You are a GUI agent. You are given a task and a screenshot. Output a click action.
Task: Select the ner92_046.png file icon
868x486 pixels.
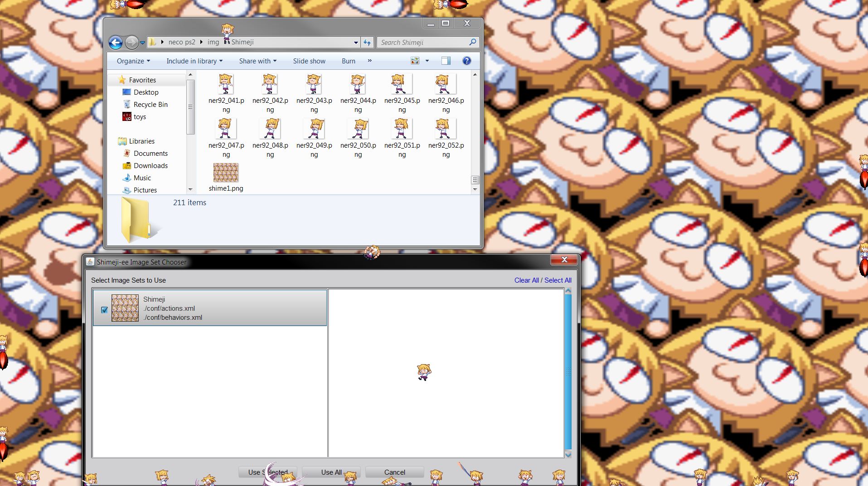point(445,84)
